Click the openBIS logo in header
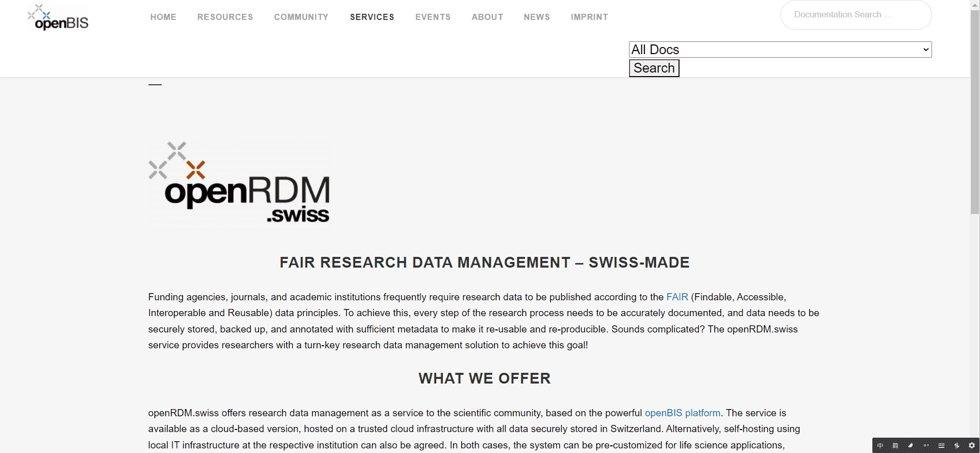Viewport: 980px width, 453px height. click(58, 17)
